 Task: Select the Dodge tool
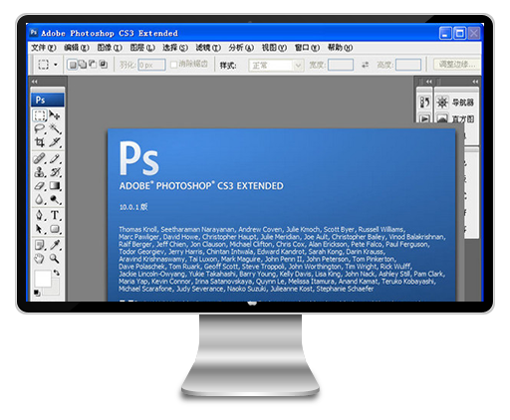(x=55, y=199)
